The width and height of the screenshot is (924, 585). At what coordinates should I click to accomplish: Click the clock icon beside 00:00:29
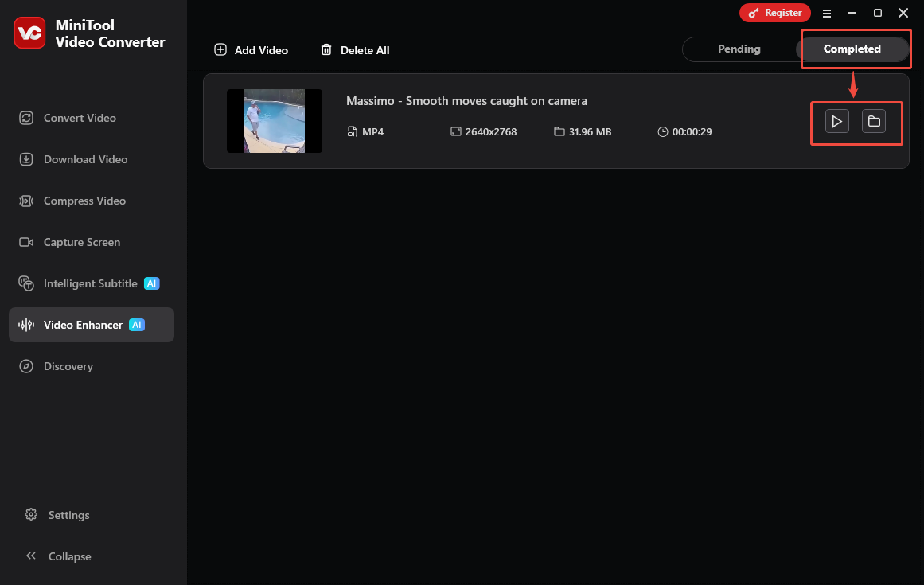click(663, 131)
